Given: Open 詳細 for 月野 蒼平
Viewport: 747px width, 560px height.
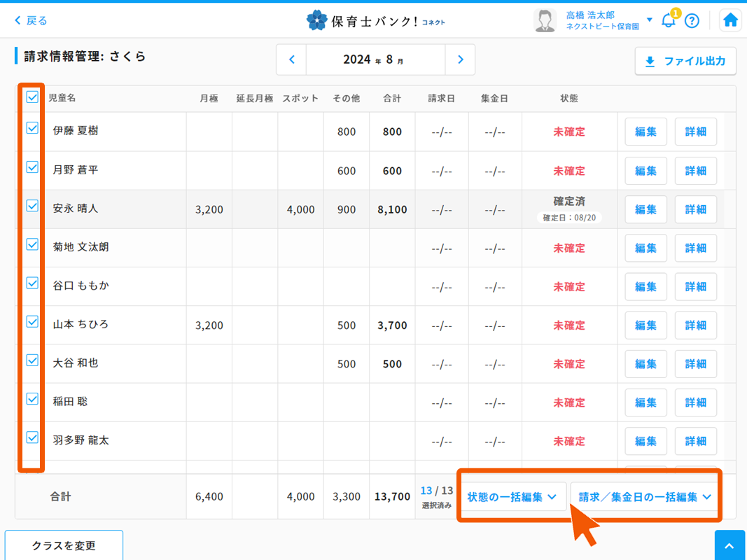Looking at the screenshot, I should click(695, 171).
